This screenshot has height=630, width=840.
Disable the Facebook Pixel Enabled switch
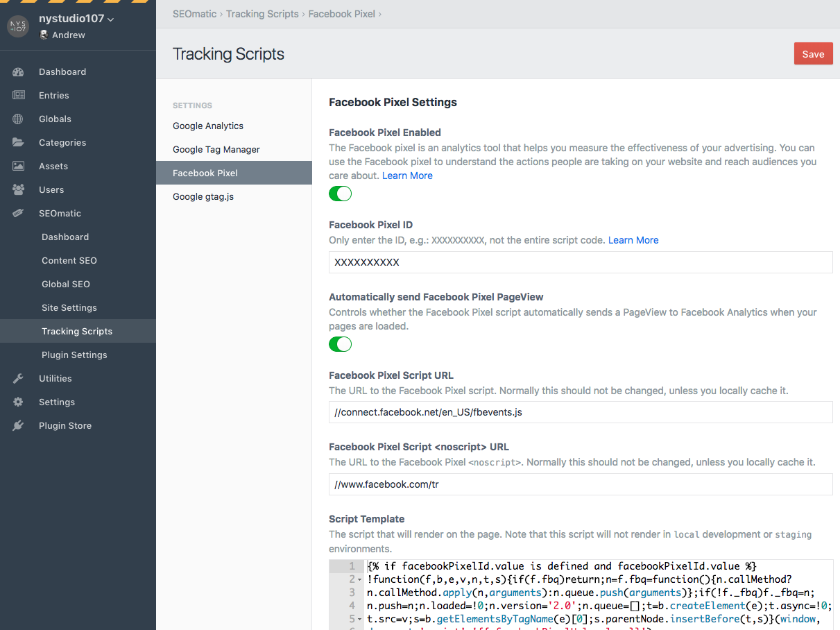tap(340, 194)
